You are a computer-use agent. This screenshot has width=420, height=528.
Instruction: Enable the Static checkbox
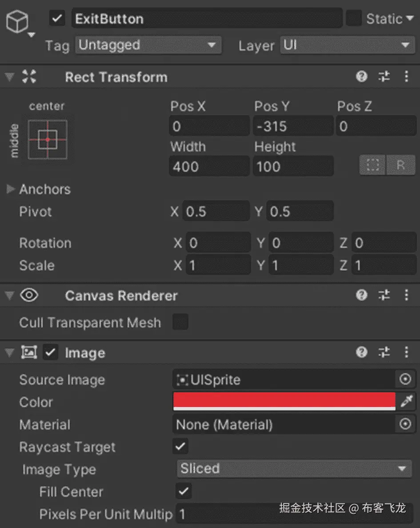(354, 19)
